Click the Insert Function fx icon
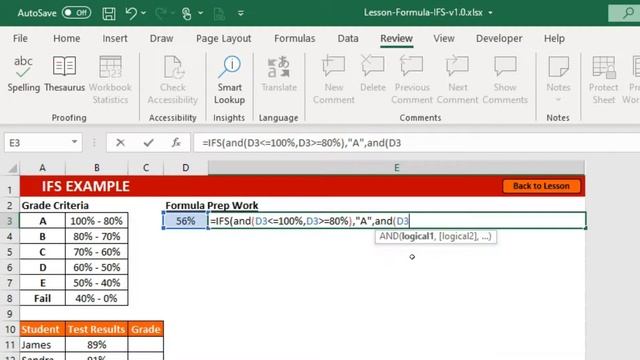The image size is (640, 360). tap(176, 143)
